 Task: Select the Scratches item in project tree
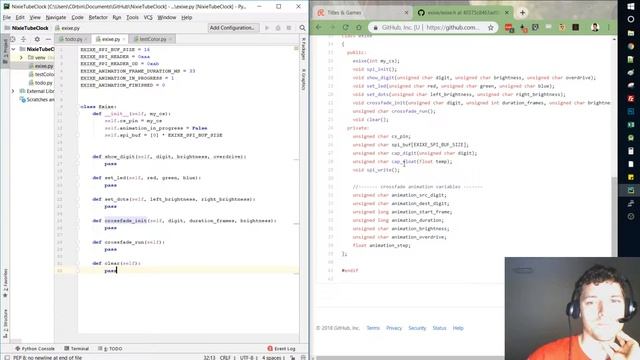pos(37,100)
